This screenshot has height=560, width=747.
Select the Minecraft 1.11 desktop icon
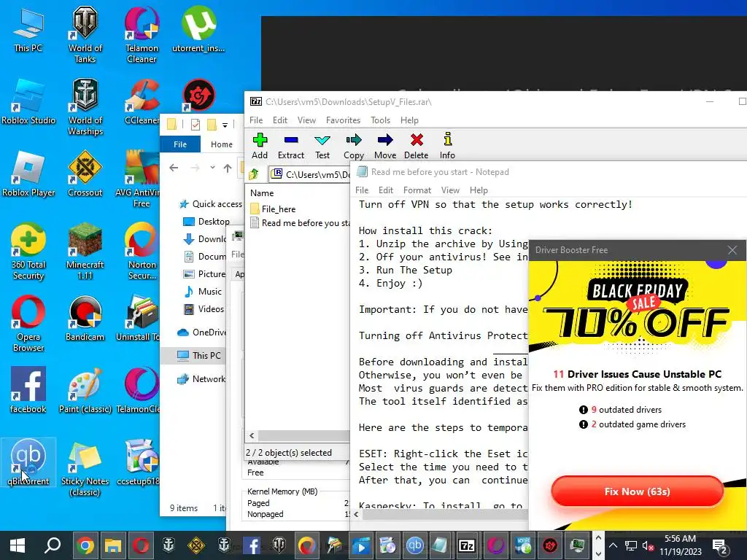85,252
